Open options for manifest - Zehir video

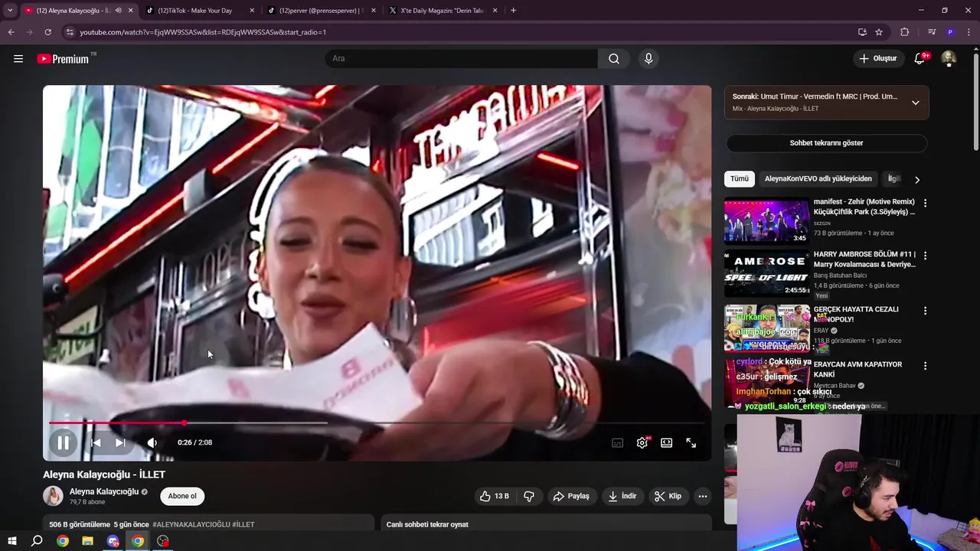point(925,204)
